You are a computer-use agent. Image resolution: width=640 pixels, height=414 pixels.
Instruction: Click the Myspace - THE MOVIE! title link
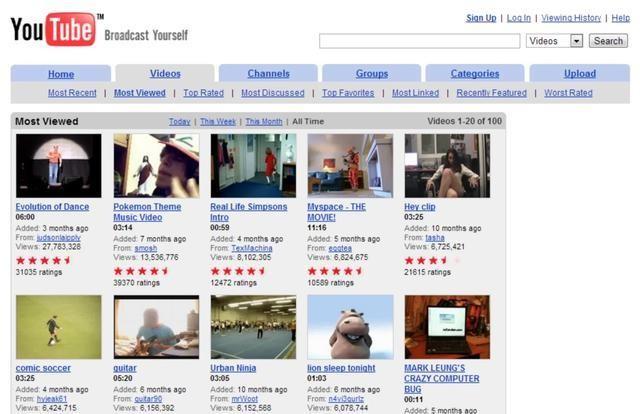336,212
